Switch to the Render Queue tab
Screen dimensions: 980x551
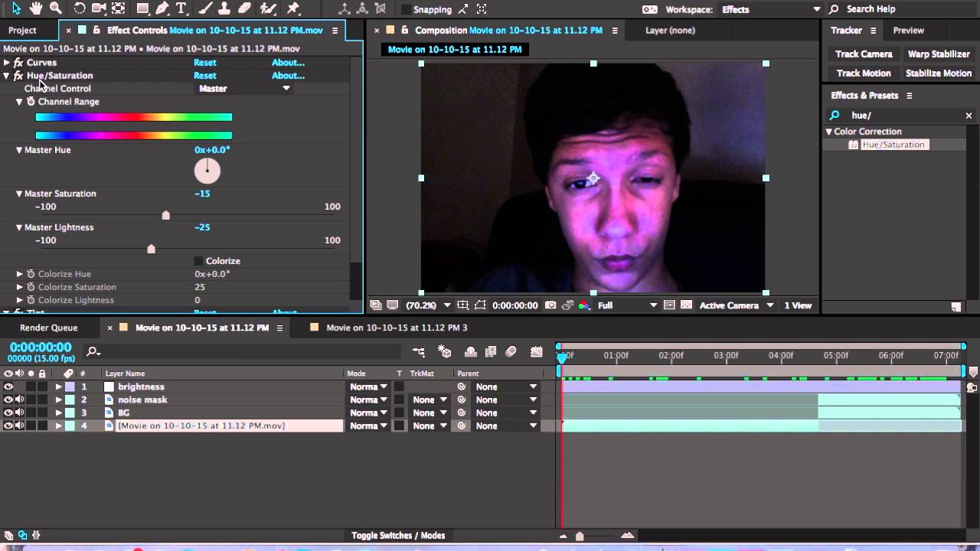pos(49,328)
